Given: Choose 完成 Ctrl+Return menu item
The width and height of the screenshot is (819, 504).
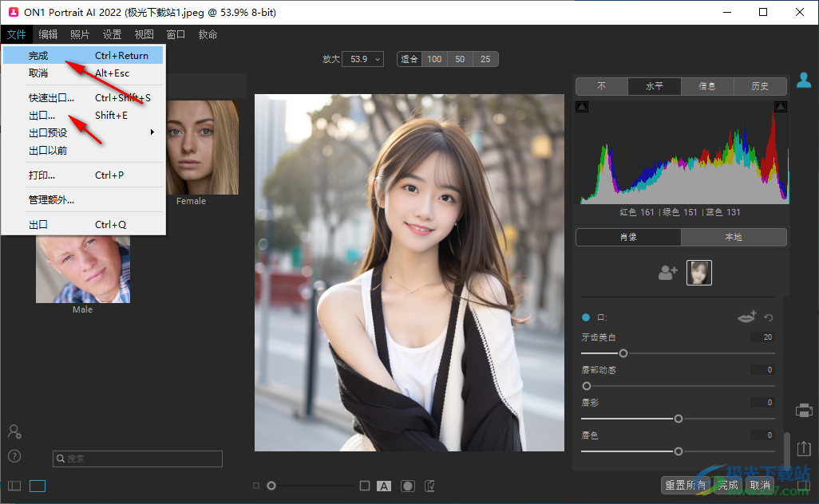Looking at the screenshot, I should [x=83, y=55].
